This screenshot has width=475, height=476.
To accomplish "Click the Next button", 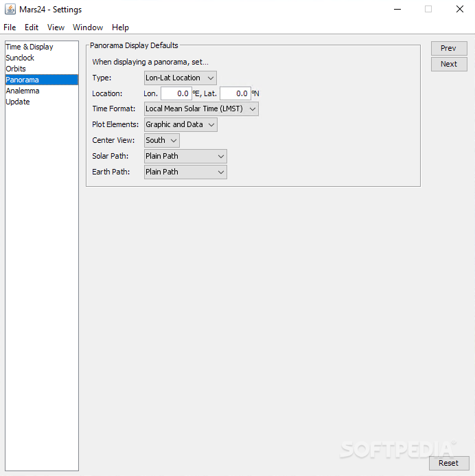I will click(449, 64).
